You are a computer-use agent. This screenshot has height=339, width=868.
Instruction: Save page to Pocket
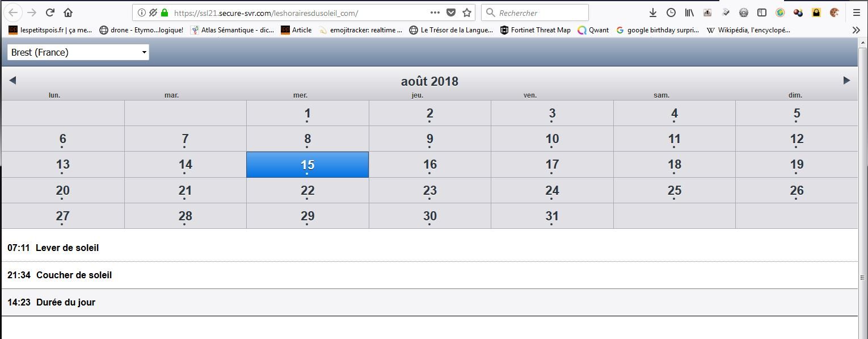(451, 12)
